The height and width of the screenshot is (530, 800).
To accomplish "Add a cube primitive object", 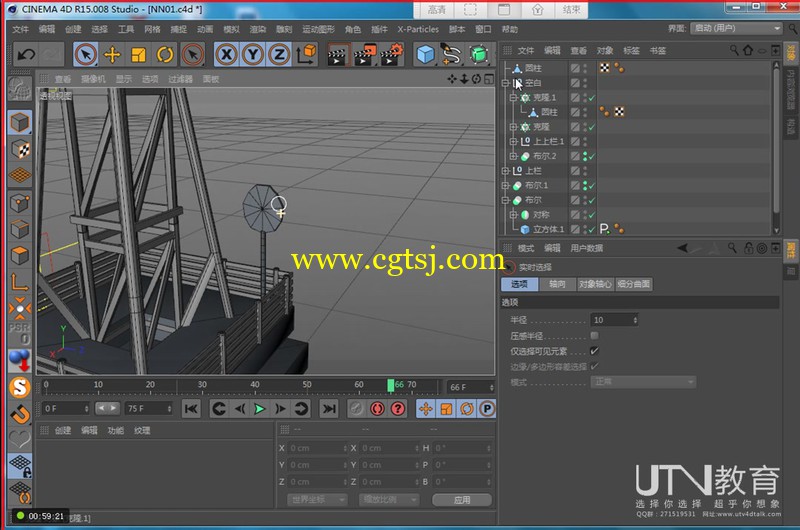I will [x=425, y=54].
